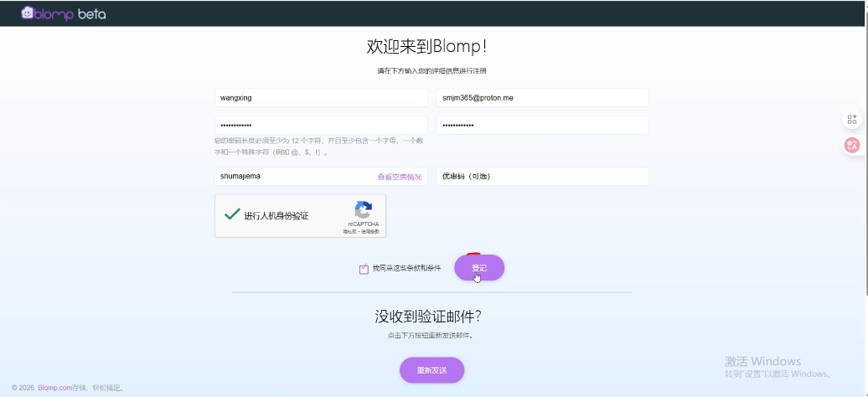
Task: Click the 没收到验证邮件? heading
Action: coord(428,316)
